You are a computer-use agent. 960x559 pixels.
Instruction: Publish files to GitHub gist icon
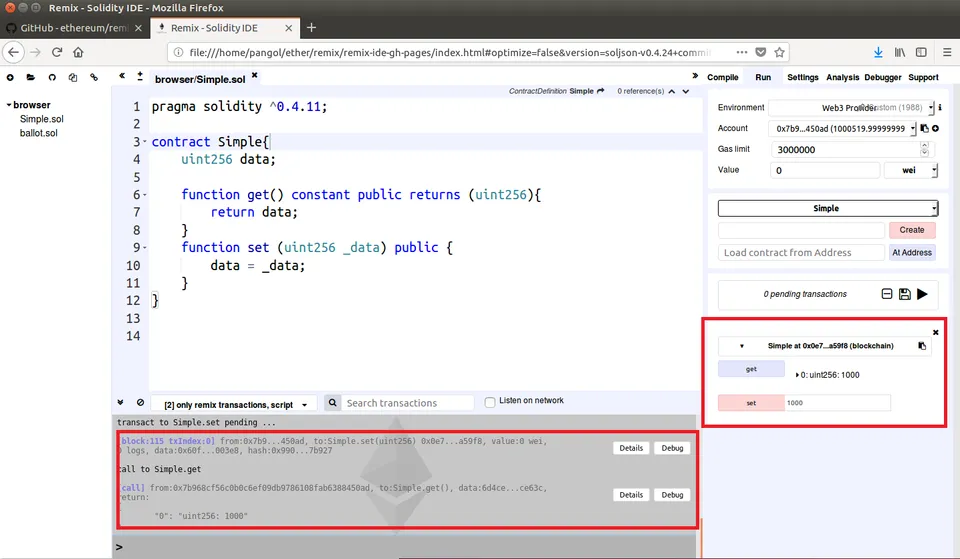coord(52,77)
